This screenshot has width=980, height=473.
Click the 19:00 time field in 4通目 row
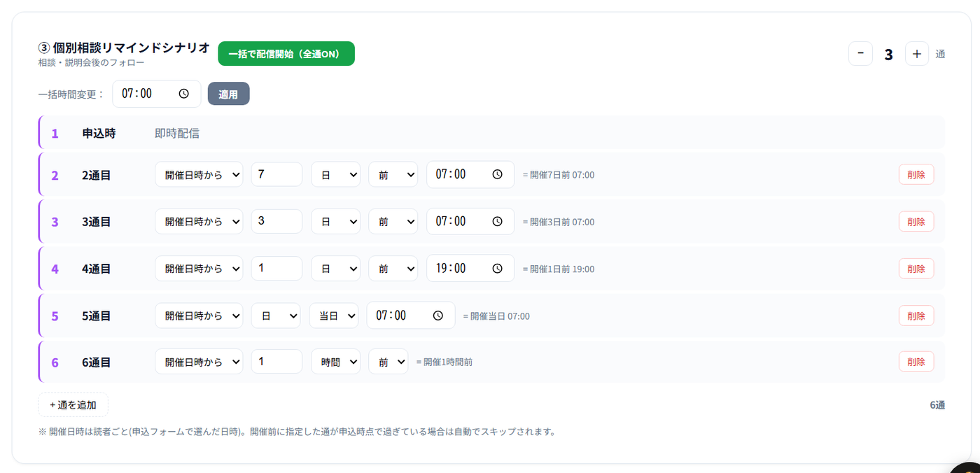(470, 268)
